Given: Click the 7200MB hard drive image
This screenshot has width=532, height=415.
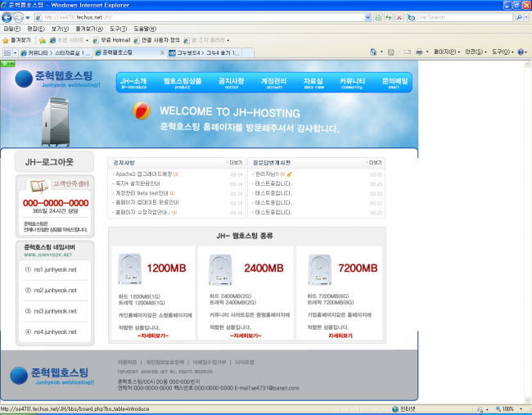Looking at the screenshot, I should tap(319, 268).
